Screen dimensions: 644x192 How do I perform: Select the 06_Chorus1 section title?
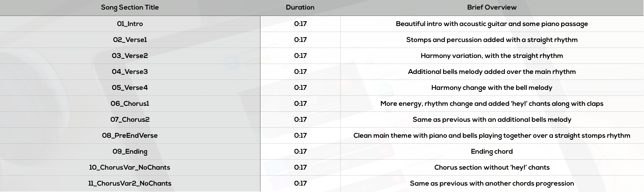130,104
